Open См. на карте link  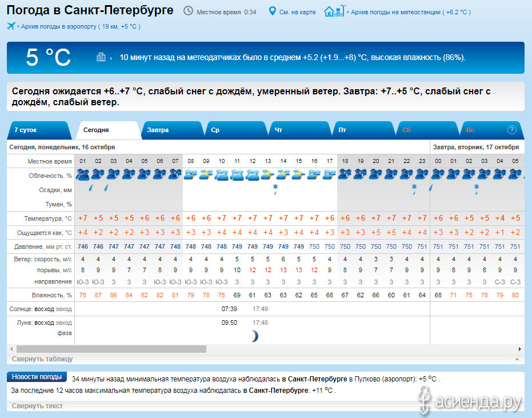coord(297,12)
